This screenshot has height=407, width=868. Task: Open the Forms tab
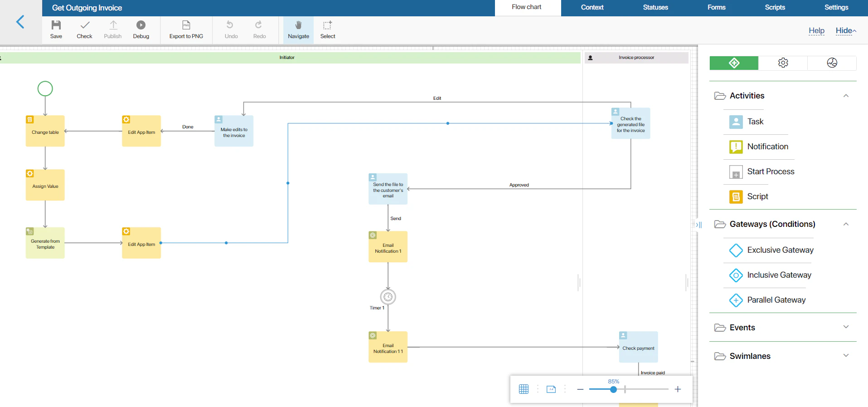[717, 7]
